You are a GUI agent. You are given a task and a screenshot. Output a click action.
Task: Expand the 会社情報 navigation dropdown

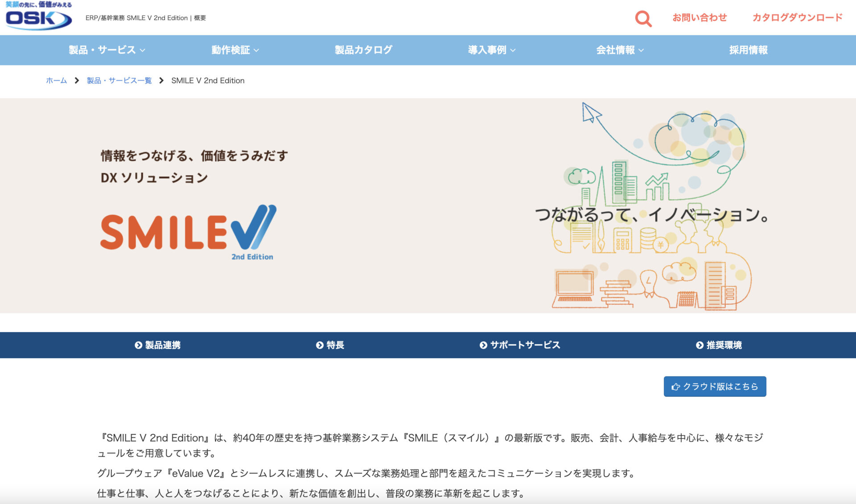620,50
